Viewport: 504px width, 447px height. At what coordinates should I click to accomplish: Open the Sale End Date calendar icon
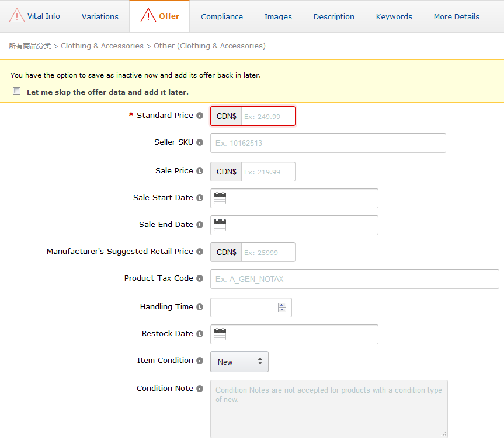point(220,225)
